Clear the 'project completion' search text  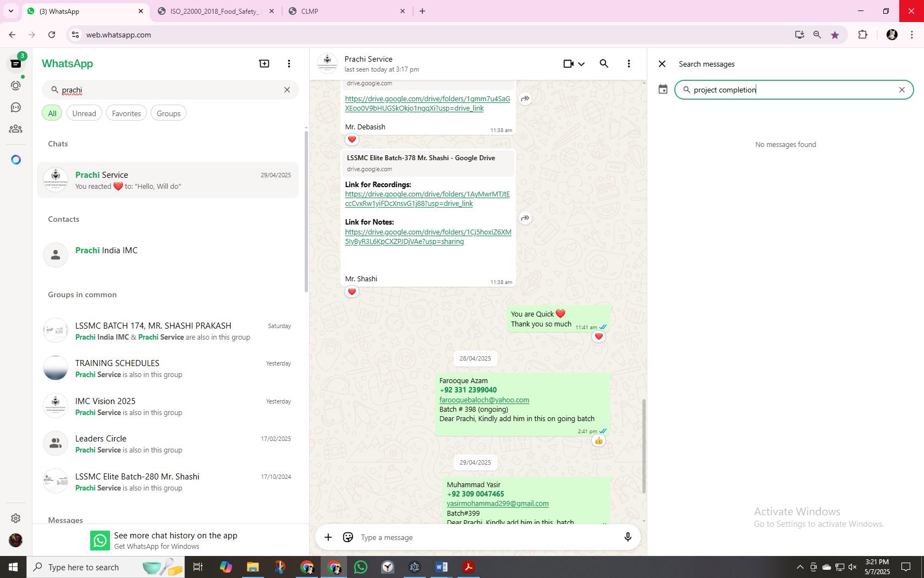(x=901, y=90)
